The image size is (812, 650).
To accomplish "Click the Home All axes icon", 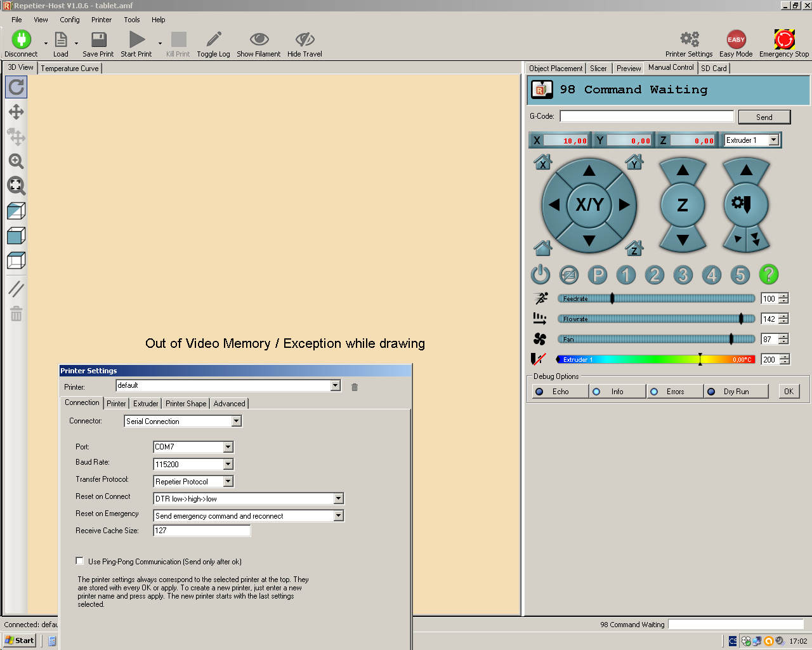I will (x=542, y=248).
